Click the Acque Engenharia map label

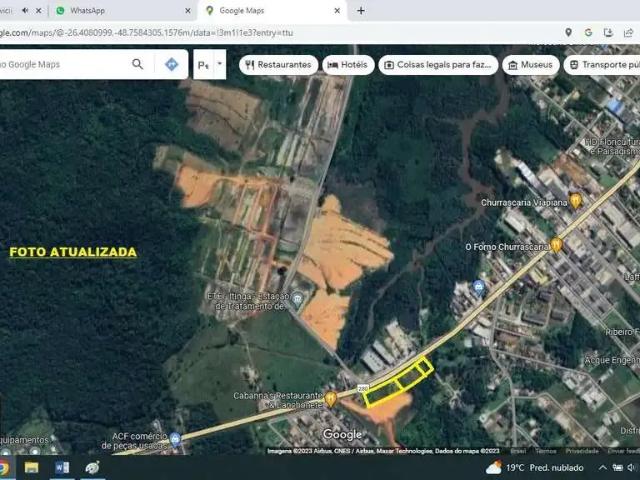tap(612, 361)
